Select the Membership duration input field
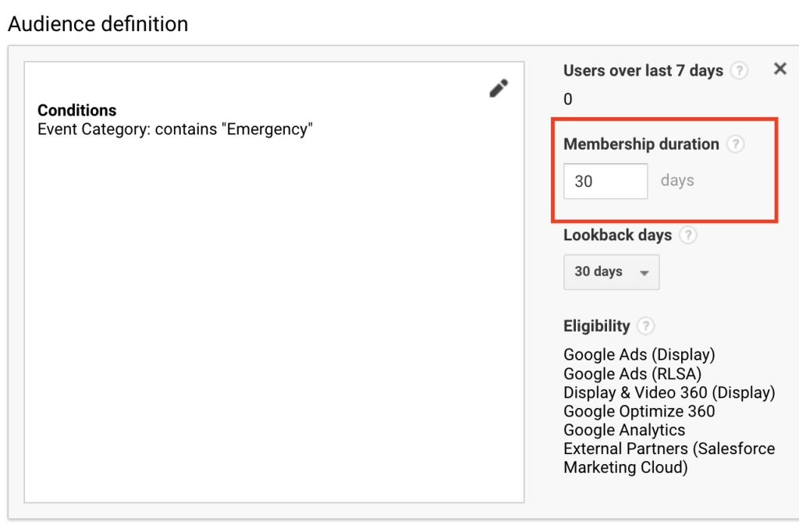This screenshot has height=532, width=799. click(x=605, y=180)
